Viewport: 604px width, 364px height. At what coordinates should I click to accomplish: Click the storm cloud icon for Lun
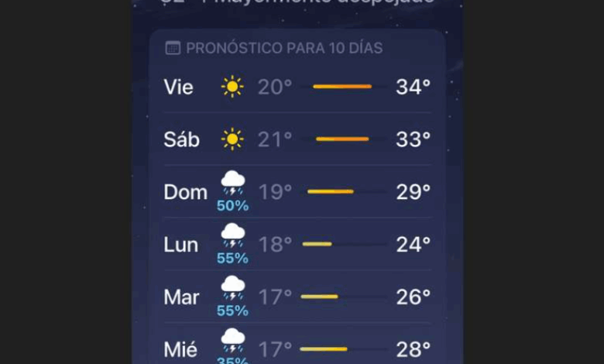tap(232, 236)
